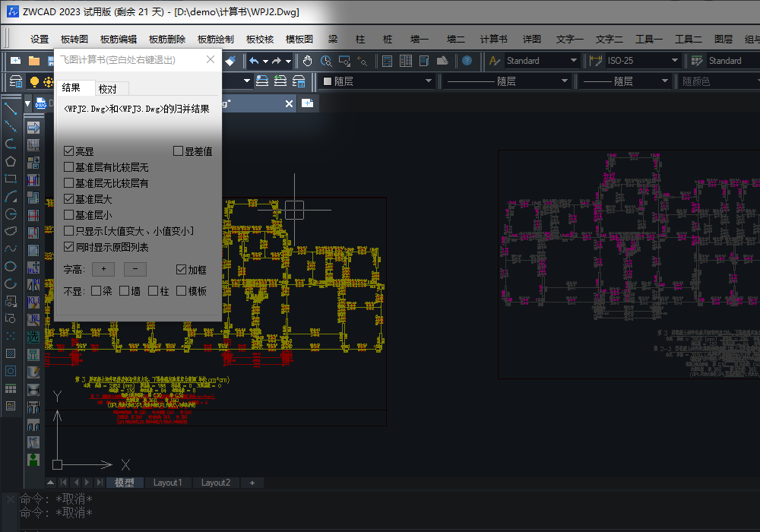Open the 随层 lineweight dropdown
Image resolution: width=760 pixels, height=532 pixels.
point(665,81)
